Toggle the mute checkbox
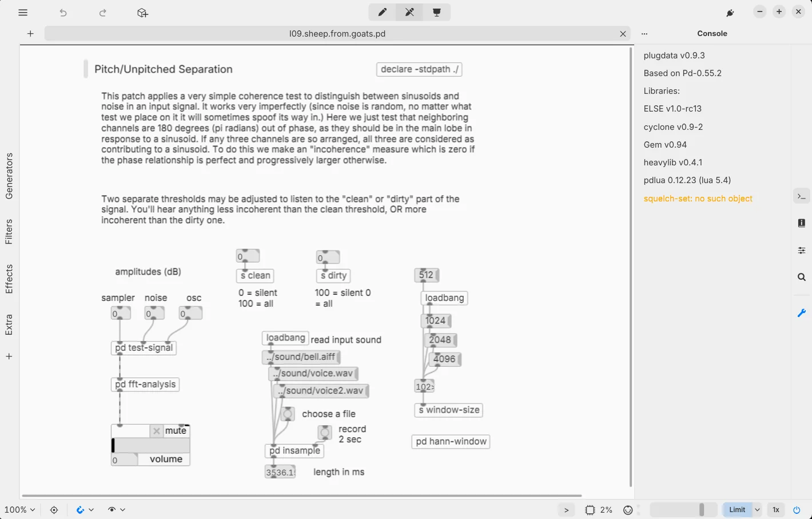Image resolution: width=812 pixels, height=519 pixels. pyautogui.click(x=157, y=431)
